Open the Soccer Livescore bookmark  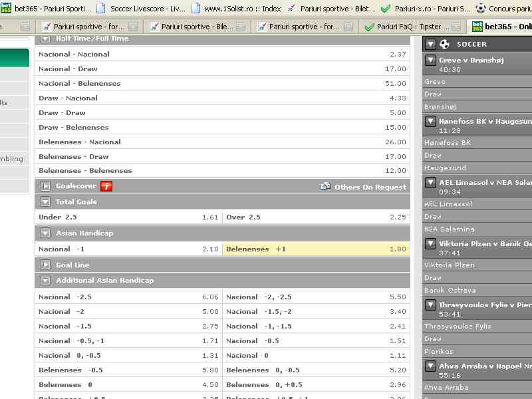(141, 8)
